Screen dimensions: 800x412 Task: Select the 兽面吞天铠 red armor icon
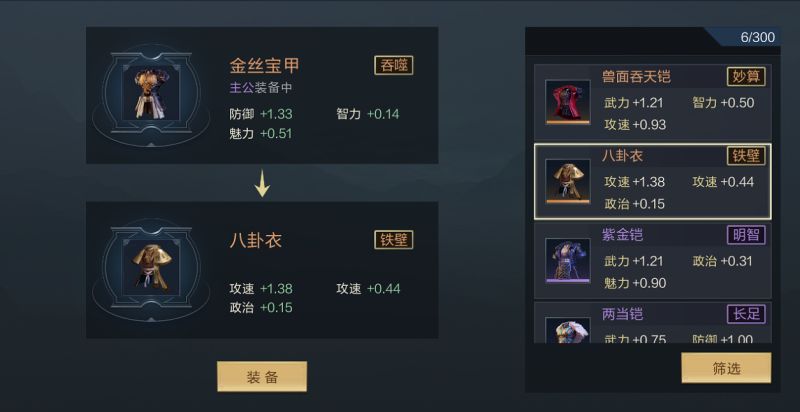pyautogui.click(x=567, y=102)
